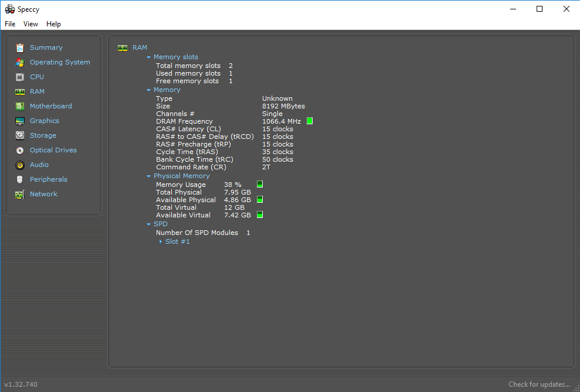Click the RAS# Precharge (tRP) label
This screenshot has height=392, width=580.
click(x=194, y=144)
